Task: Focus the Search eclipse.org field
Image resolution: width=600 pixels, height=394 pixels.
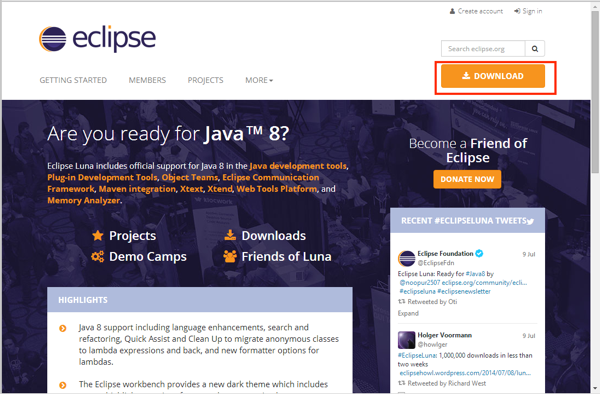Action: coord(483,49)
